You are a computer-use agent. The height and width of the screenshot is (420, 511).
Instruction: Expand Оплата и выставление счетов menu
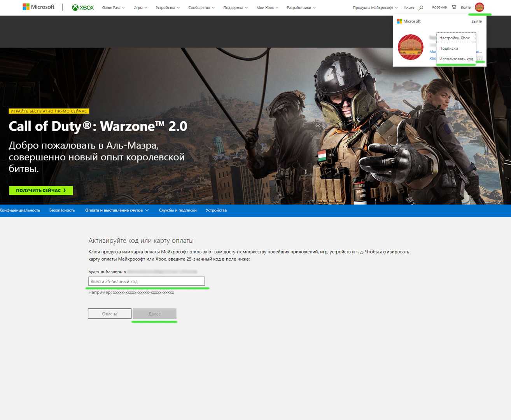pyautogui.click(x=117, y=210)
